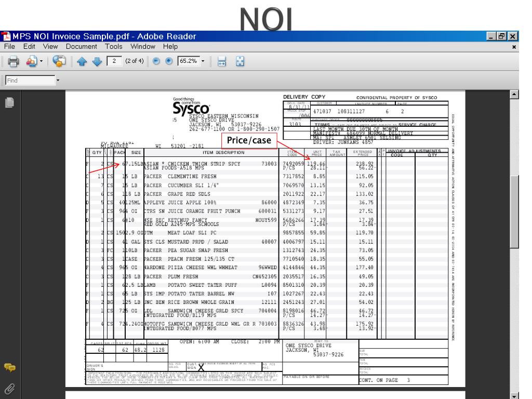Open the View menu
Screen dimensions: 532x399
click(x=50, y=46)
